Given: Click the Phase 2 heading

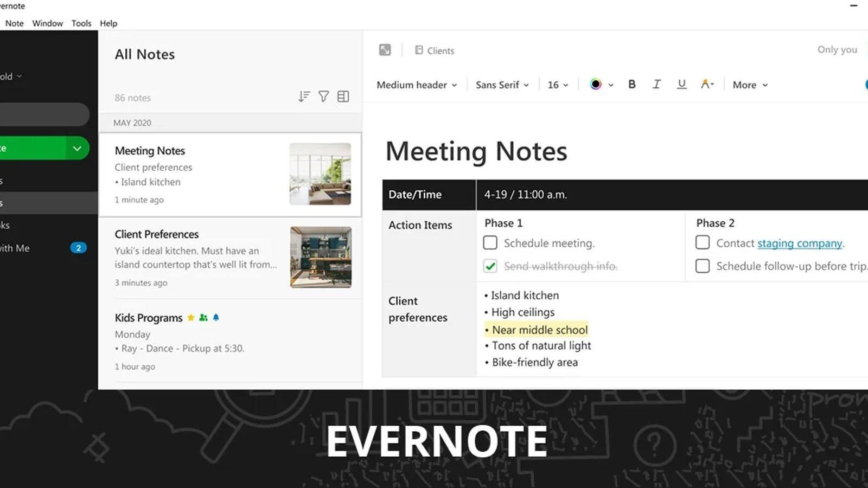Looking at the screenshot, I should (x=715, y=223).
